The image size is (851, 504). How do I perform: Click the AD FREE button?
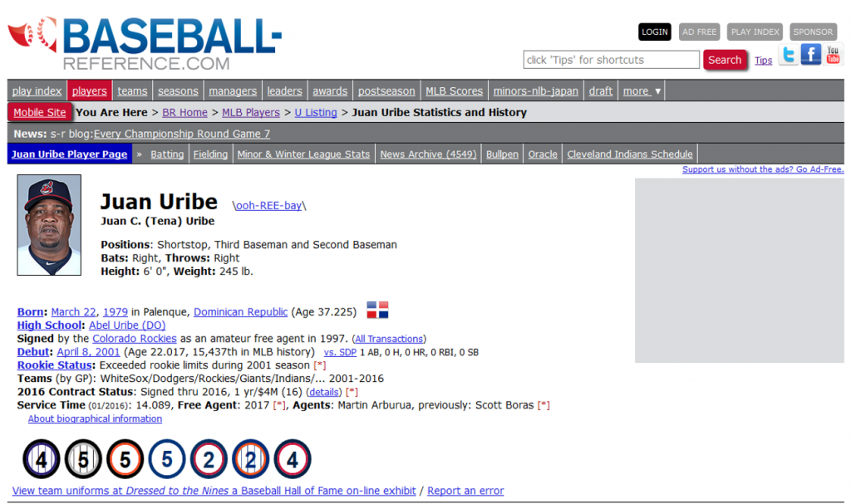[699, 32]
